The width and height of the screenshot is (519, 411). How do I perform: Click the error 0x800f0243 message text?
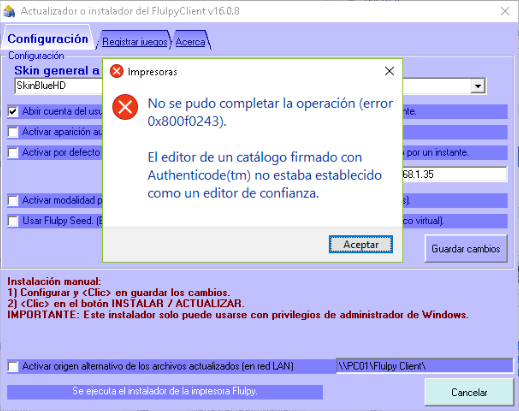click(x=270, y=112)
